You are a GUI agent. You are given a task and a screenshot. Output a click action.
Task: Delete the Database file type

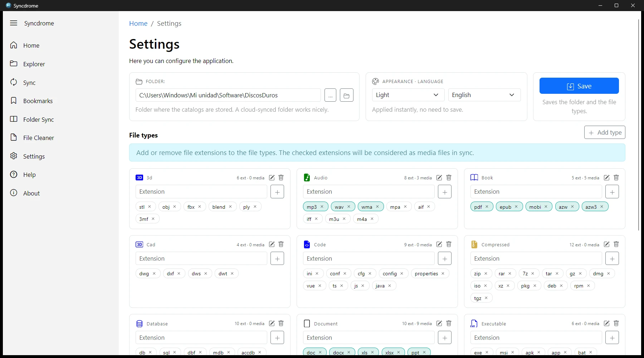[x=281, y=323]
